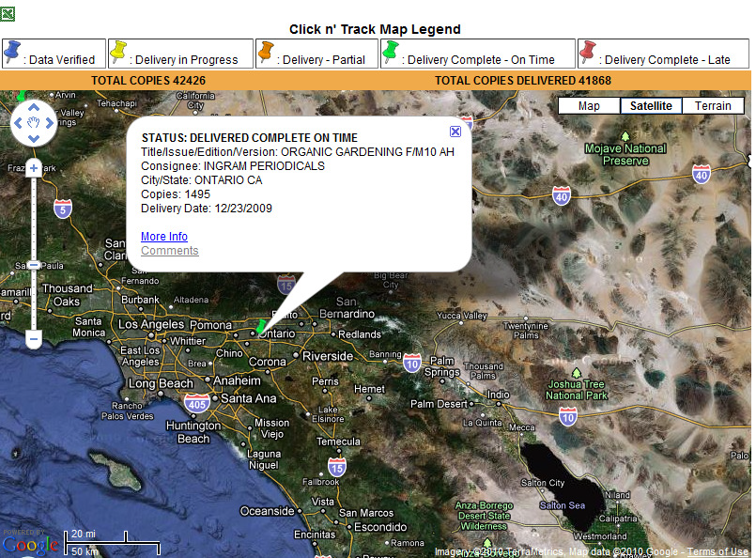Click the orange Delivery - Partial pushpin

(x=265, y=52)
